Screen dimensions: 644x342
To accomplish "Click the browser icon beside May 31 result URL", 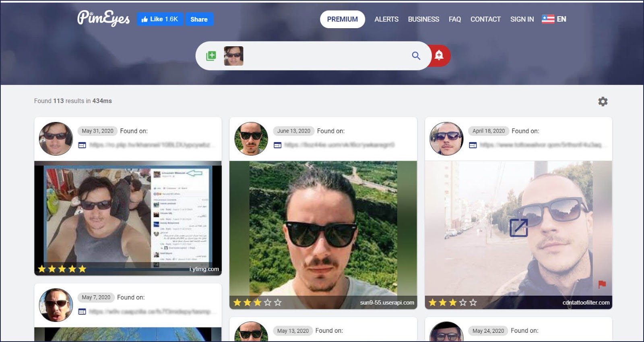I will coord(82,145).
